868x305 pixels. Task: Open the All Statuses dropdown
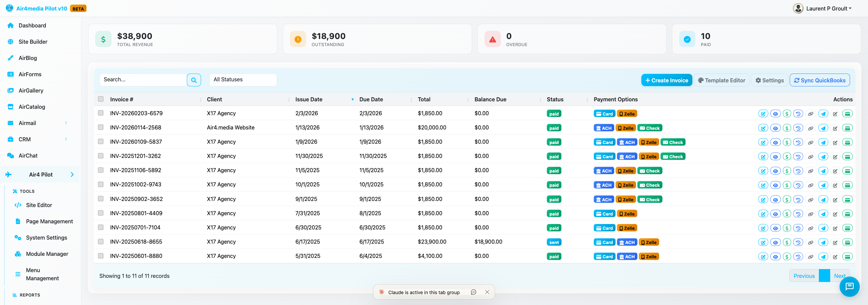coord(243,80)
